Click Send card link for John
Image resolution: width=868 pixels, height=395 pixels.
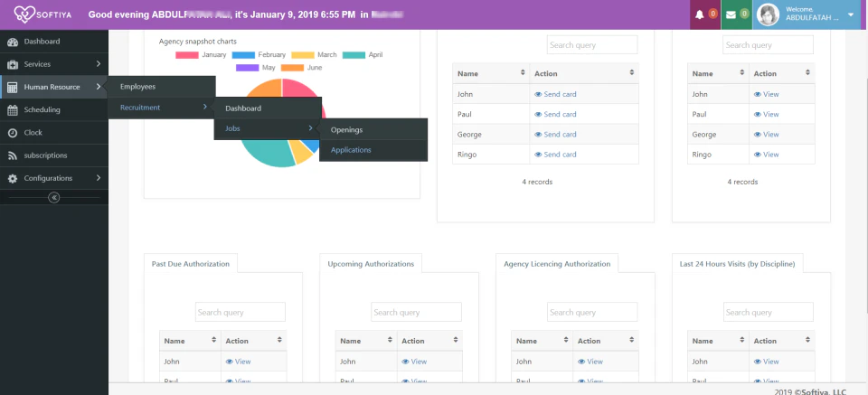pos(555,94)
